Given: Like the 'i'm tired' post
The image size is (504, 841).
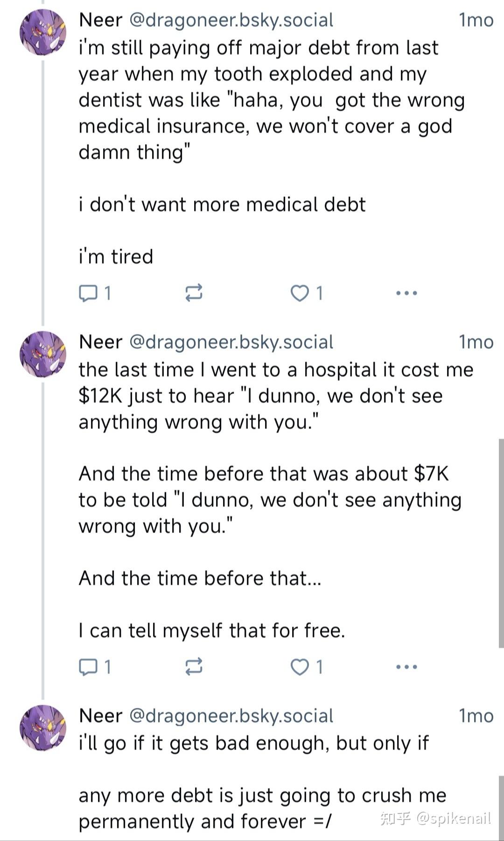Looking at the screenshot, I should click(300, 293).
